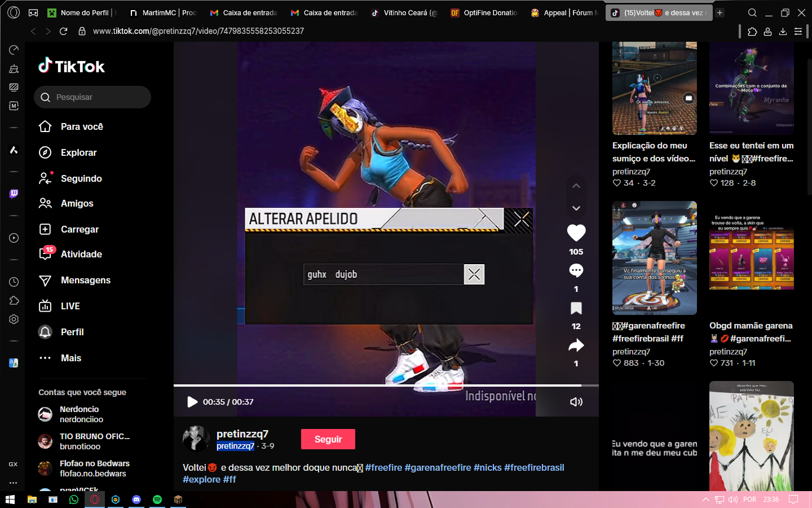Mute the video volume

576,402
